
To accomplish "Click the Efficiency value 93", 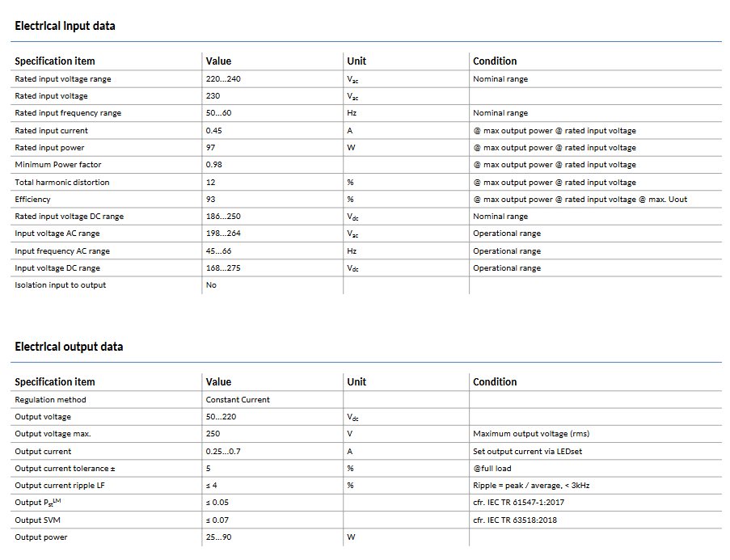I will pos(211,199).
